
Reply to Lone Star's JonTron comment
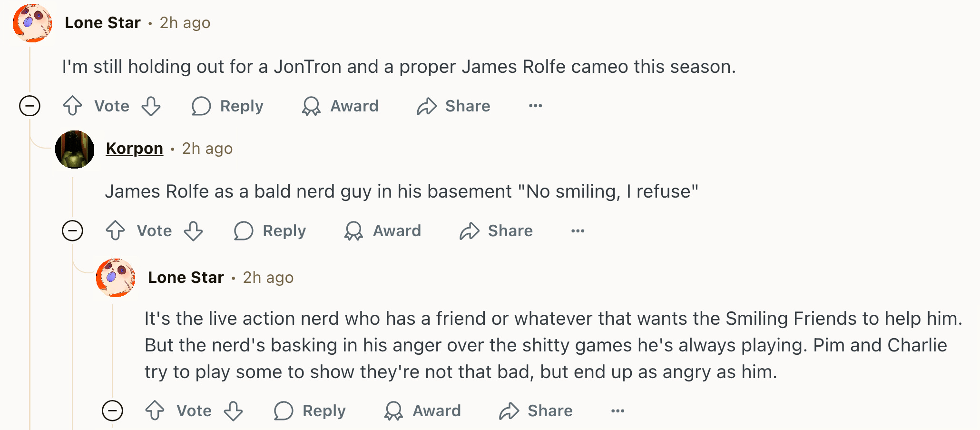click(x=227, y=106)
